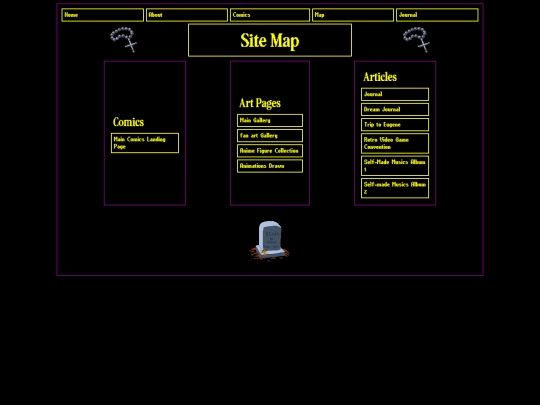Open Journal link under Articles
The height and width of the screenshot is (405, 540).
(x=395, y=94)
